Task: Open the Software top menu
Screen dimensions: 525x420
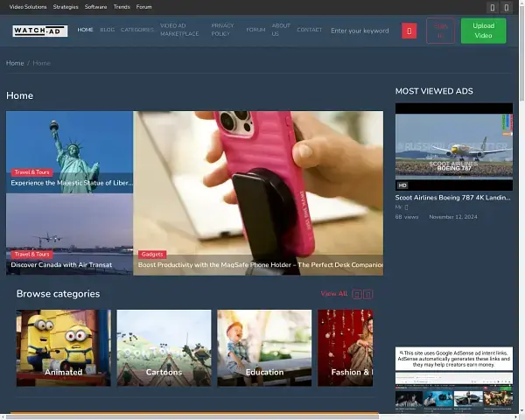Action: [x=95, y=7]
